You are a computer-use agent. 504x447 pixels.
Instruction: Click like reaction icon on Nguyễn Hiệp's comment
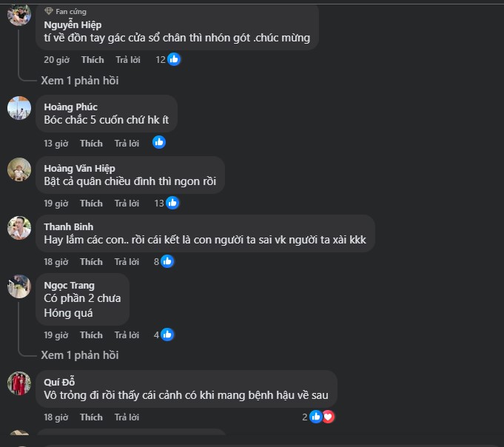(x=174, y=60)
